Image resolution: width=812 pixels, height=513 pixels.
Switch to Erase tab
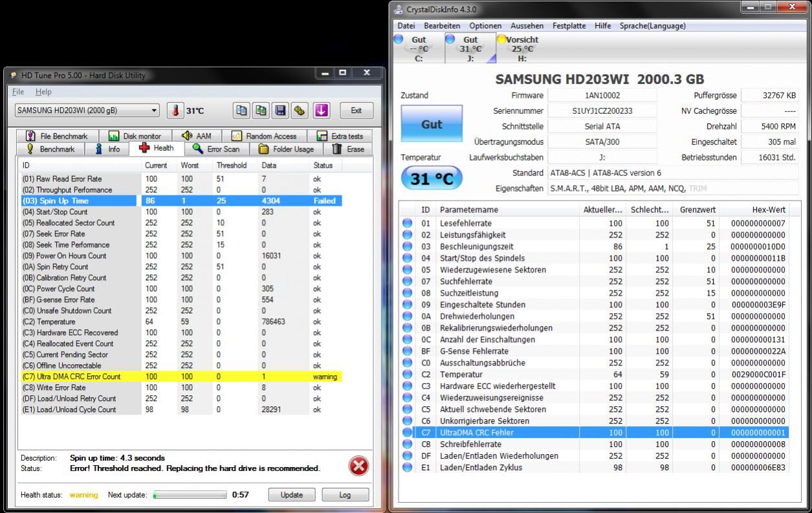348,149
